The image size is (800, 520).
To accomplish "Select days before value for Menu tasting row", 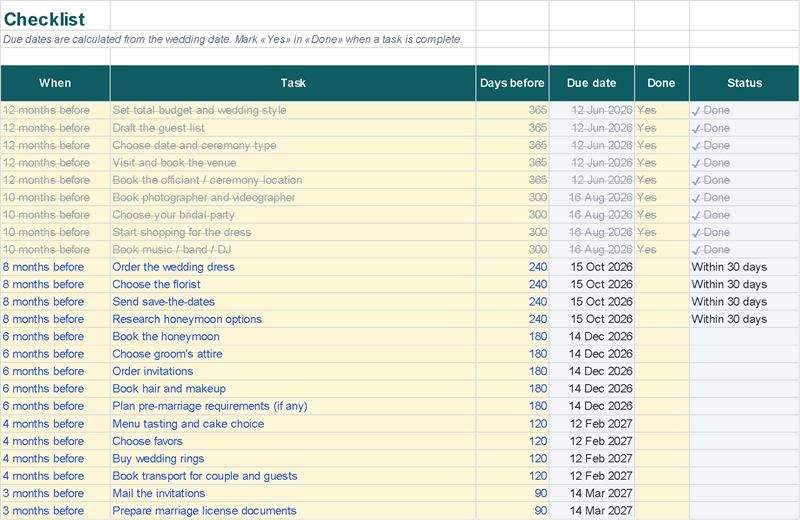I will pos(512,424).
